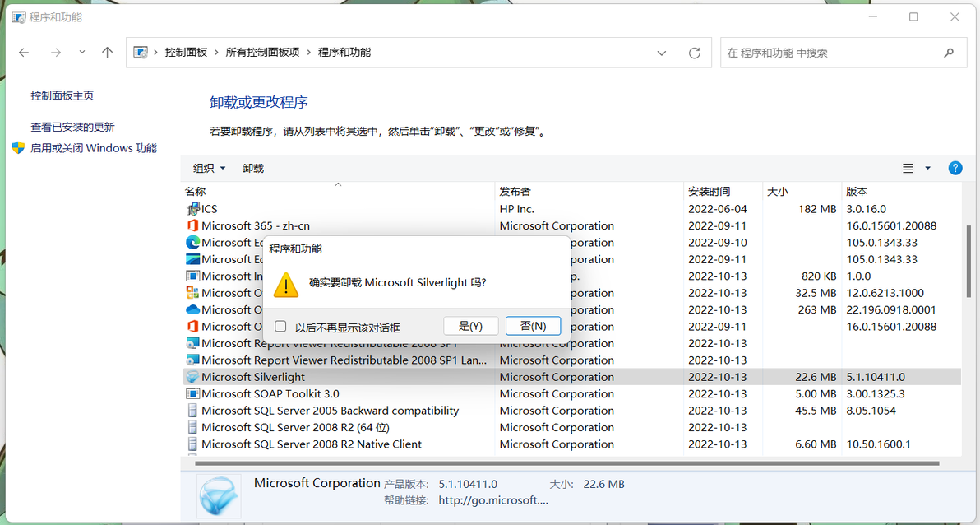
Task: Click the shield icon beside Windows 功能
Action: tap(18, 148)
